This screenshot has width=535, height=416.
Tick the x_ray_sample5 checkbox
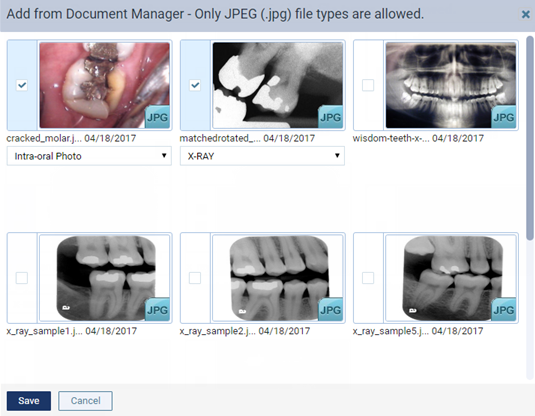pos(368,278)
